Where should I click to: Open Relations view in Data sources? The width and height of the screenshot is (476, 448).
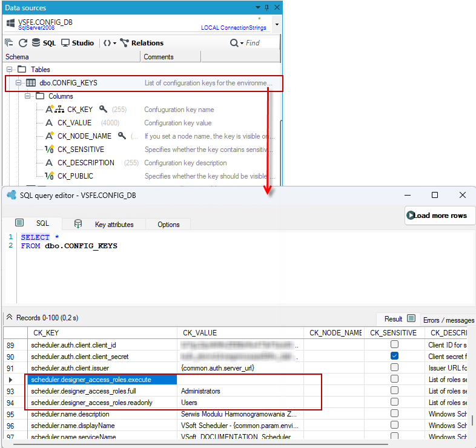tap(142, 43)
